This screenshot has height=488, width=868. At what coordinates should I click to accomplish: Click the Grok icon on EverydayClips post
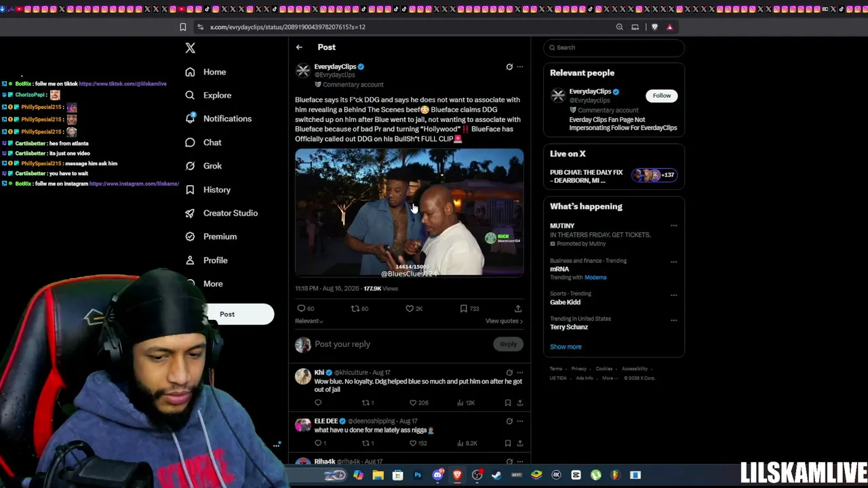pos(509,66)
